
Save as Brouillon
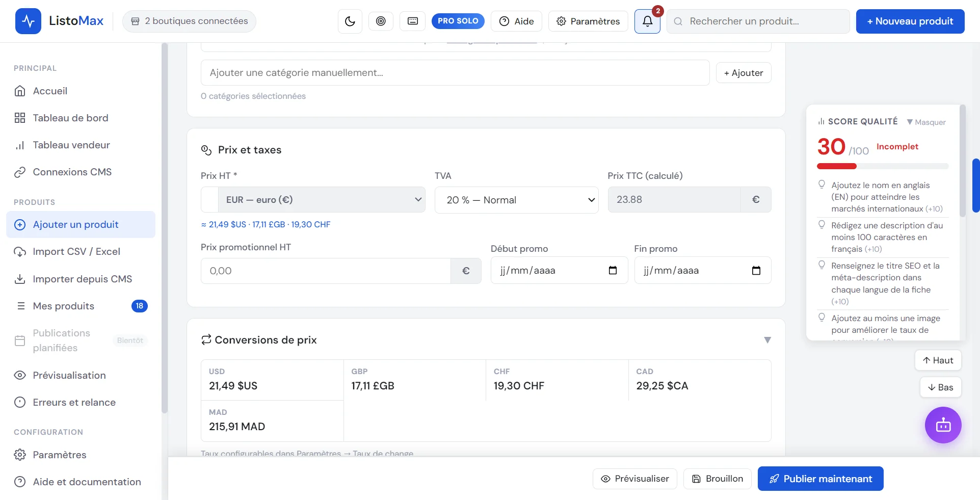718,479
